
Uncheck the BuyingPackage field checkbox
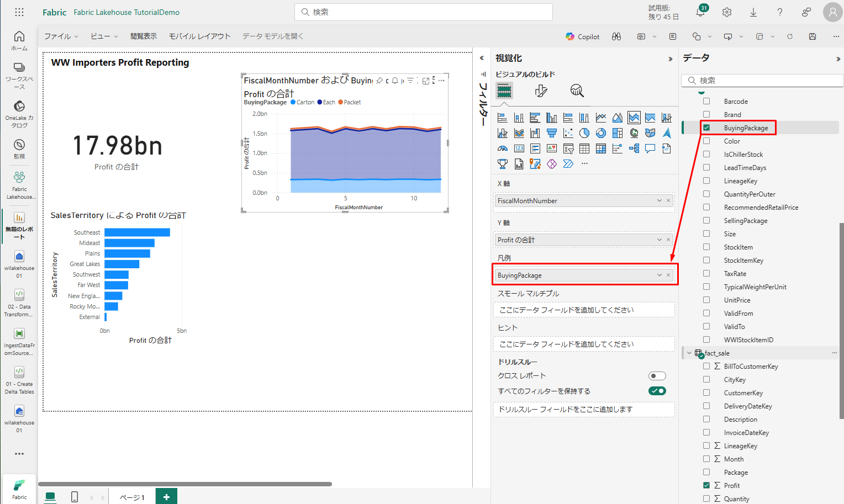tap(706, 128)
